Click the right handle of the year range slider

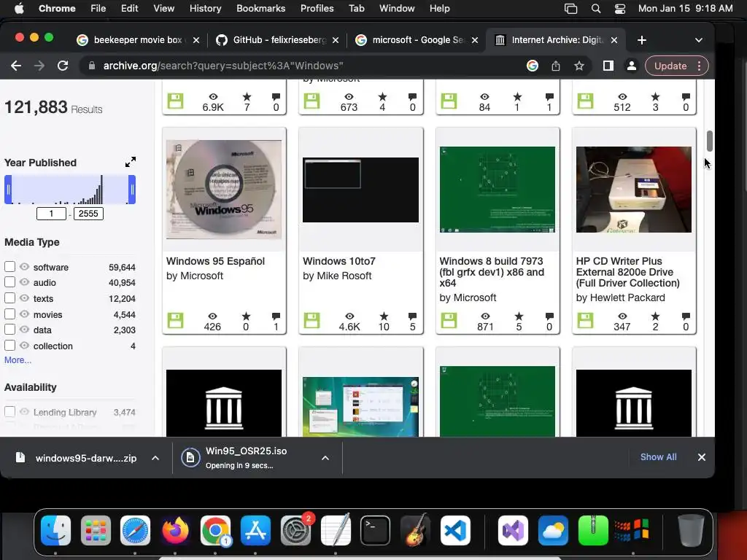pyautogui.click(x=132, y=190)
